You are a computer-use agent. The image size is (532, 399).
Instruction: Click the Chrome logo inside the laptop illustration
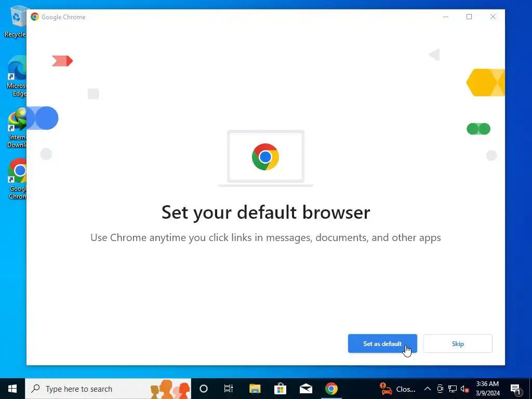[x=265, y=157]
